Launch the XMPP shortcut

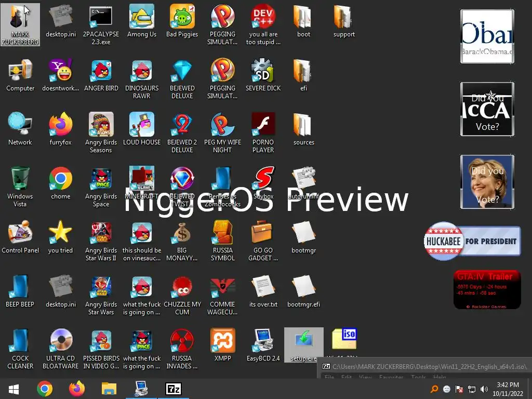coord(222,345)
